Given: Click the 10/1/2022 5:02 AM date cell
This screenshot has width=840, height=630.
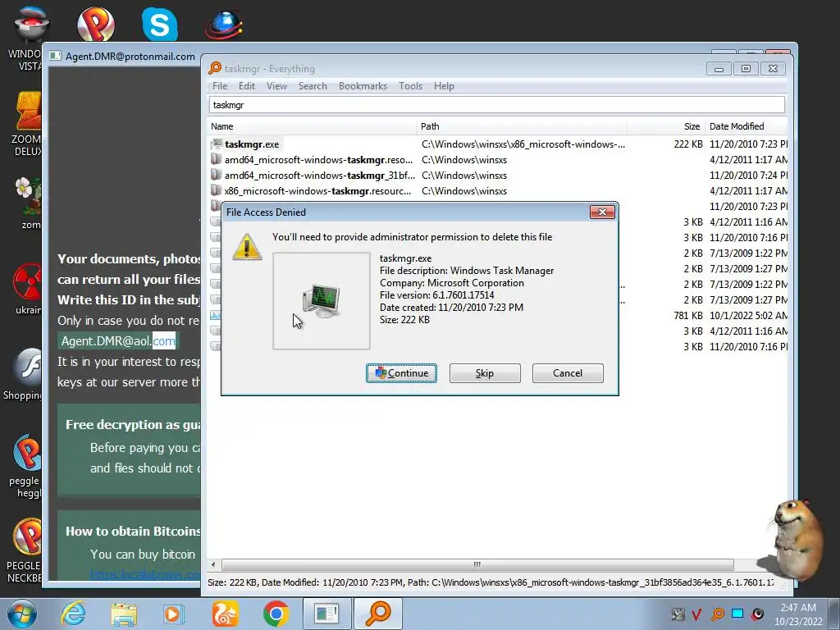Looking at the screenshot, I should click(748, 316).
